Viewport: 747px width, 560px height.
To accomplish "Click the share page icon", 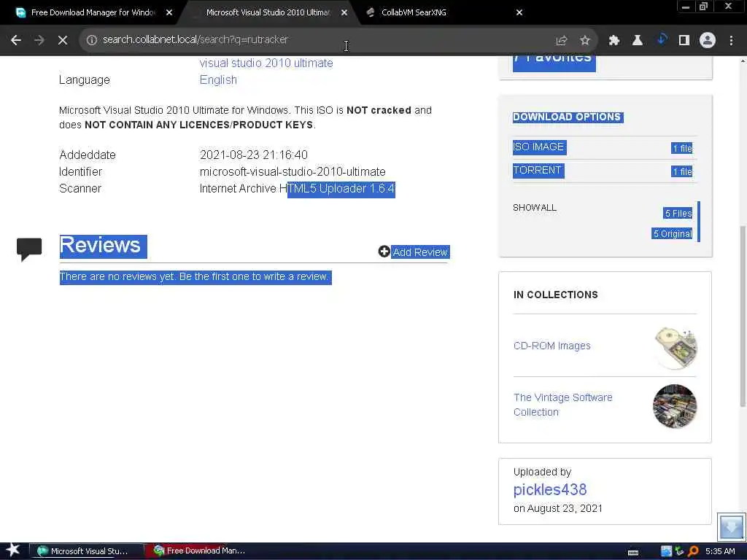I will click(x=562, y=41).
